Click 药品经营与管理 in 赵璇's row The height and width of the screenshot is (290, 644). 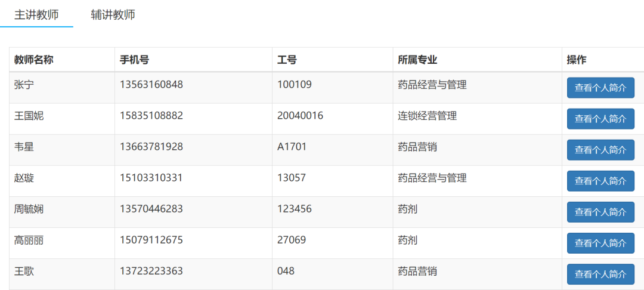(x=432, y=178)
